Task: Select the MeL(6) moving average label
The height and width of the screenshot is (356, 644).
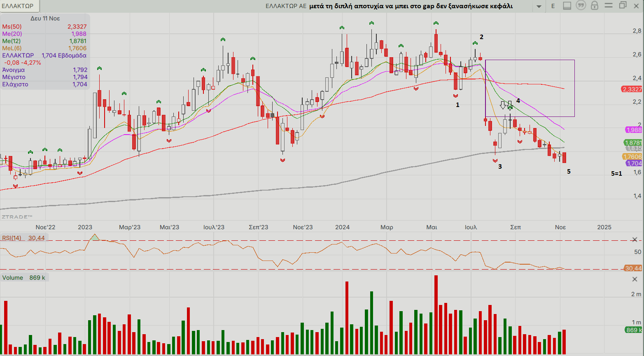Action: 12,48
